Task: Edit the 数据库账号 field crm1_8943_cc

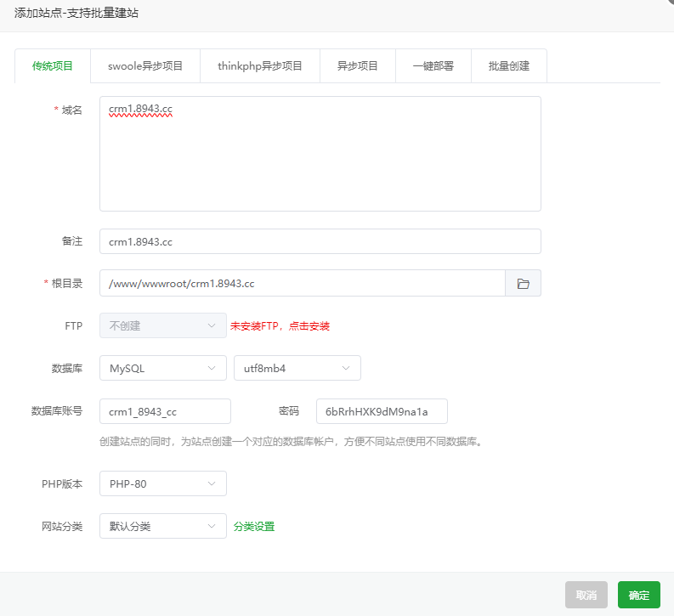Action: [x=165, y=411]
